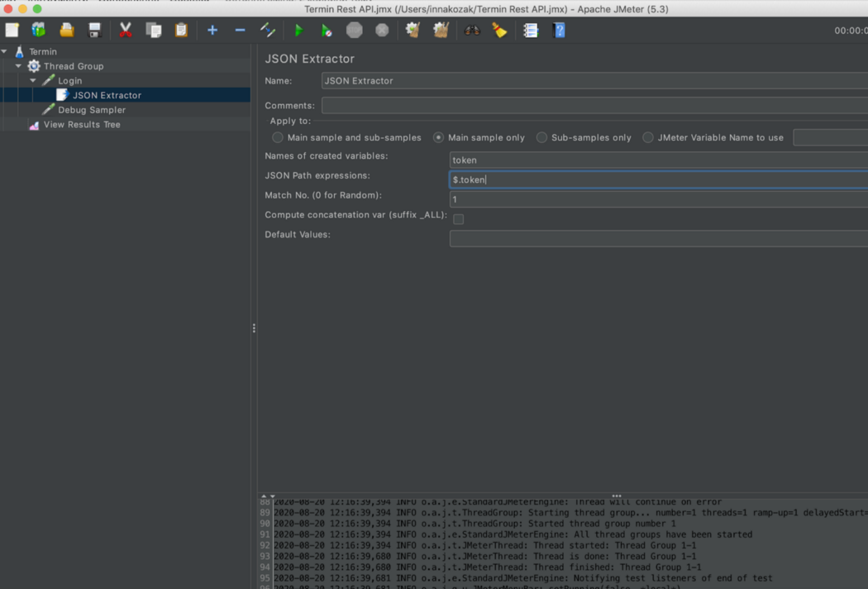Select 'Sub-samples only' radio button

click(541, 137)
